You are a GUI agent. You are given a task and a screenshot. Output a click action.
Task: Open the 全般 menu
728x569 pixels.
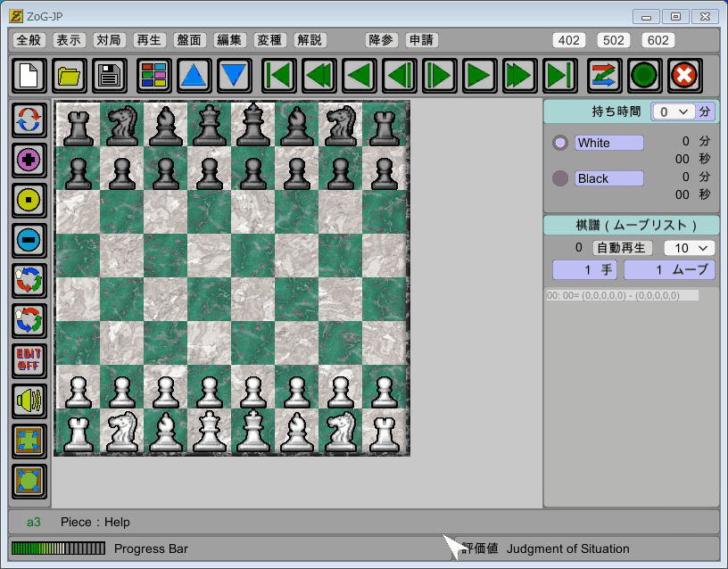[x=29, y=40]
